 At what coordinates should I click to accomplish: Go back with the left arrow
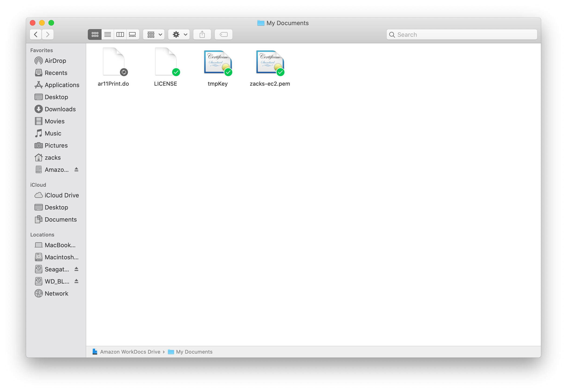click(36, 34)
